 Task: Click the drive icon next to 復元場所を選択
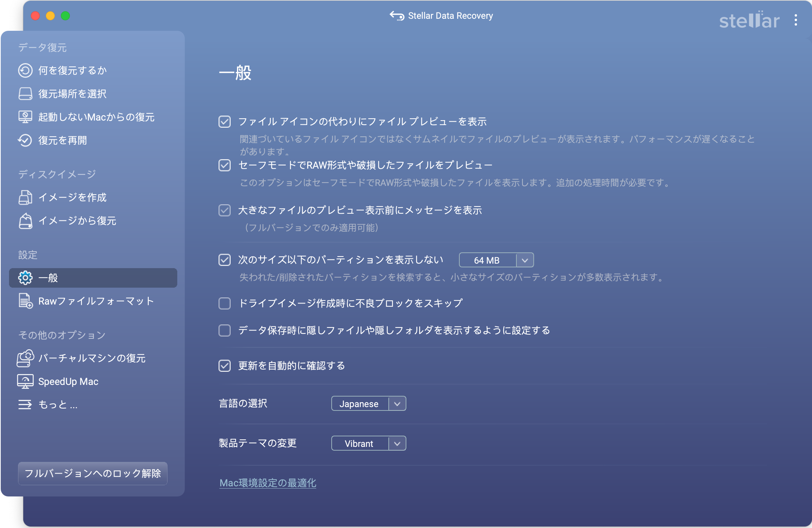pos(25,94)
